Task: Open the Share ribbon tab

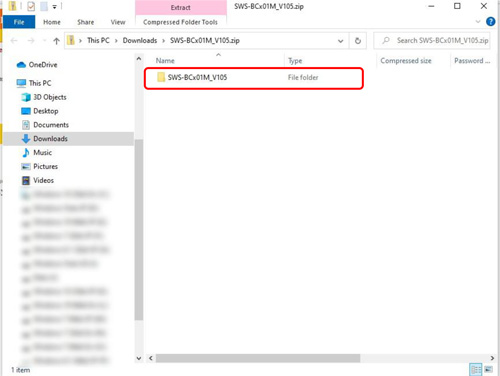Action: pos(86,22)
